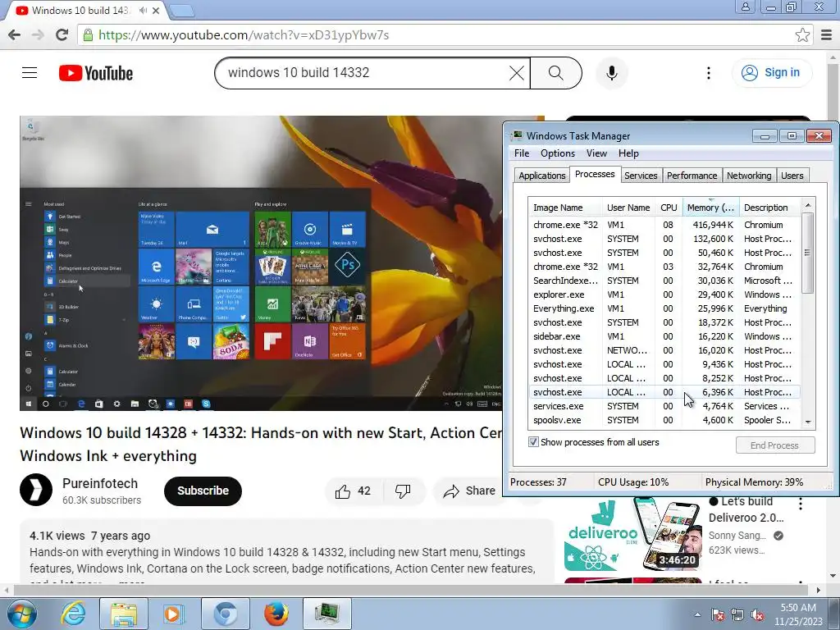Play the Windows 10 build video
Viewport: 840px width, 630px height.
point(261,263)
